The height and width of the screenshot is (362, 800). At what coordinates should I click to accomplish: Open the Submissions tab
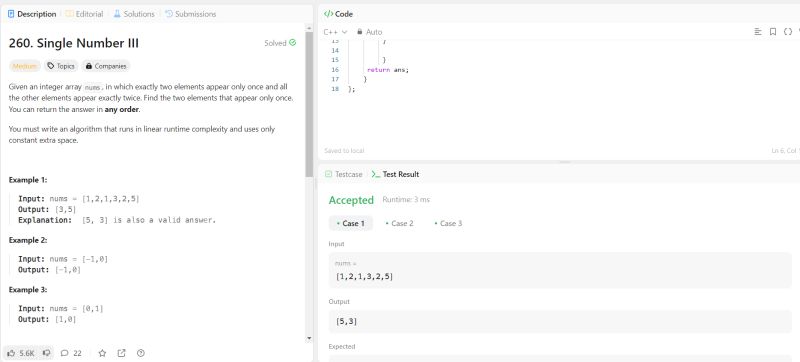point(190,14)
